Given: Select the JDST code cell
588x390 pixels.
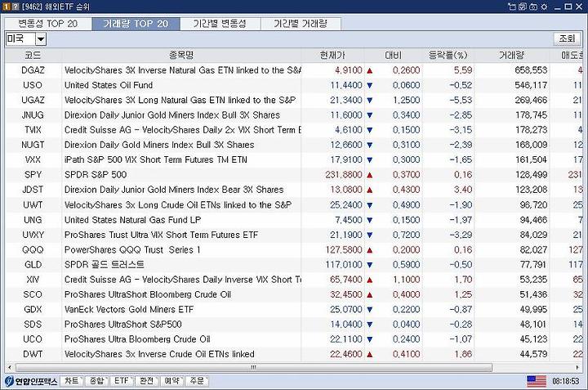Looking at the screenshot, I should (33, 190).
